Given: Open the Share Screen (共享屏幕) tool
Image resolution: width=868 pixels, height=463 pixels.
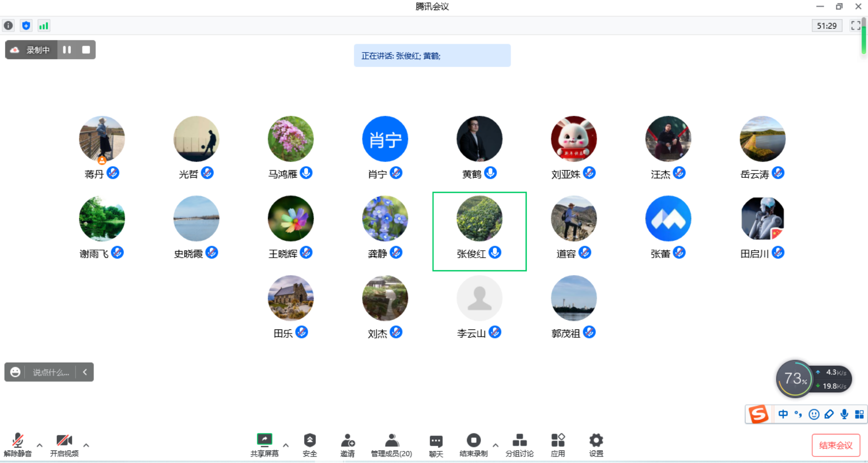Looking at the screenshot, I should tap(264, 444).
